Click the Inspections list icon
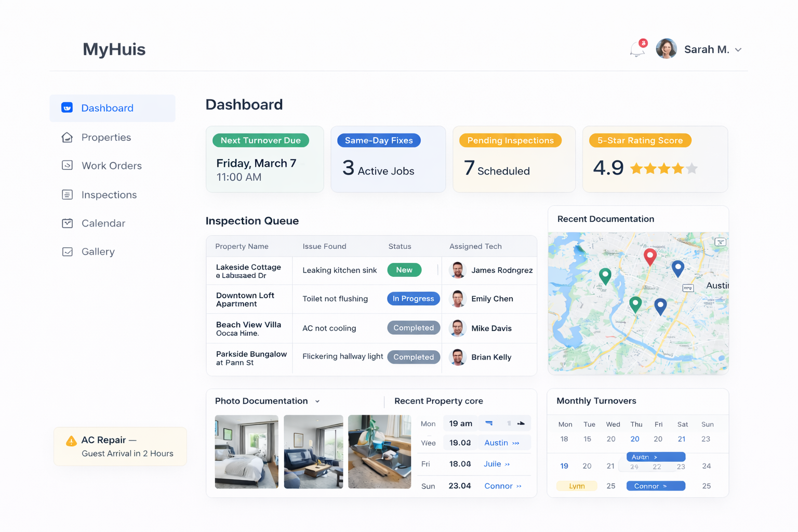This screenshot has height=532, width=798. click(67, 194)
